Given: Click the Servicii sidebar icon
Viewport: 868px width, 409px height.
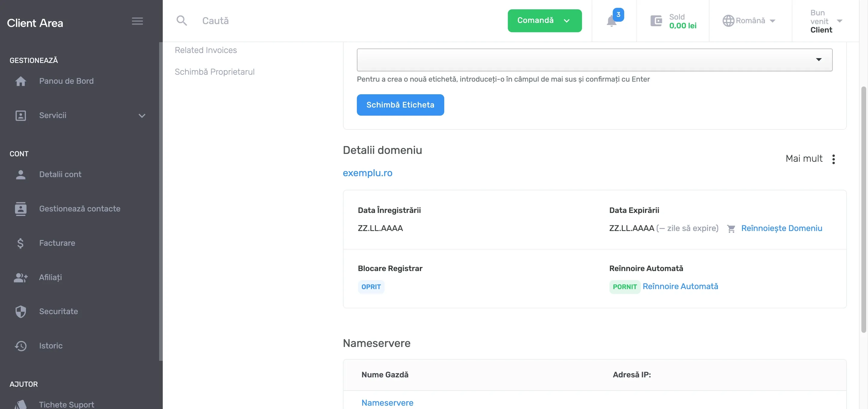Looking at the screenshot, I should pos(20,115).
